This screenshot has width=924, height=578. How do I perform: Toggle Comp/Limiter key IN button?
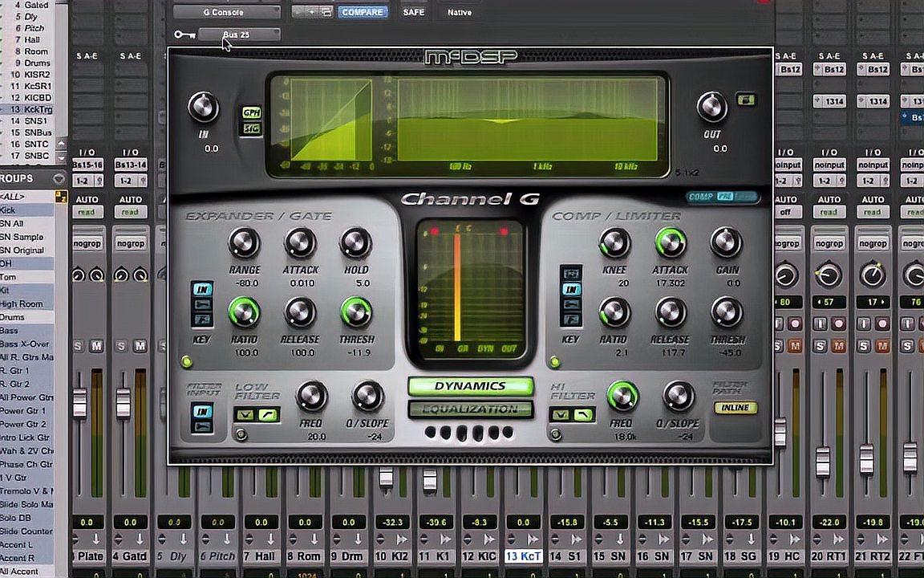571,289
